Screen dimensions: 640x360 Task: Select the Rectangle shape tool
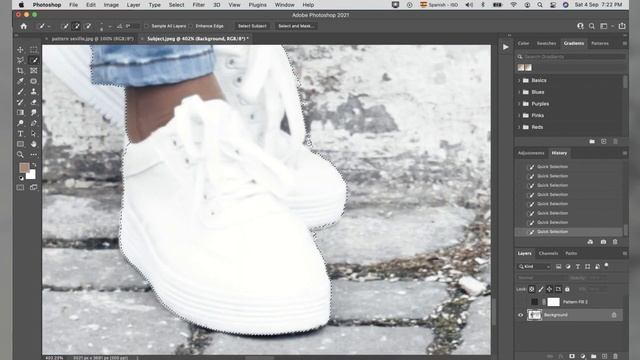pos(20,144)
